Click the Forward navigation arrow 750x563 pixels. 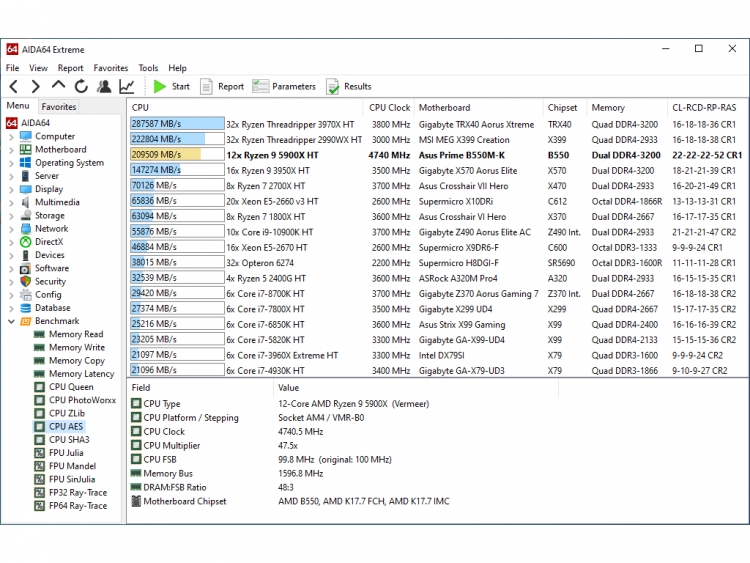[x=35, y=87]
